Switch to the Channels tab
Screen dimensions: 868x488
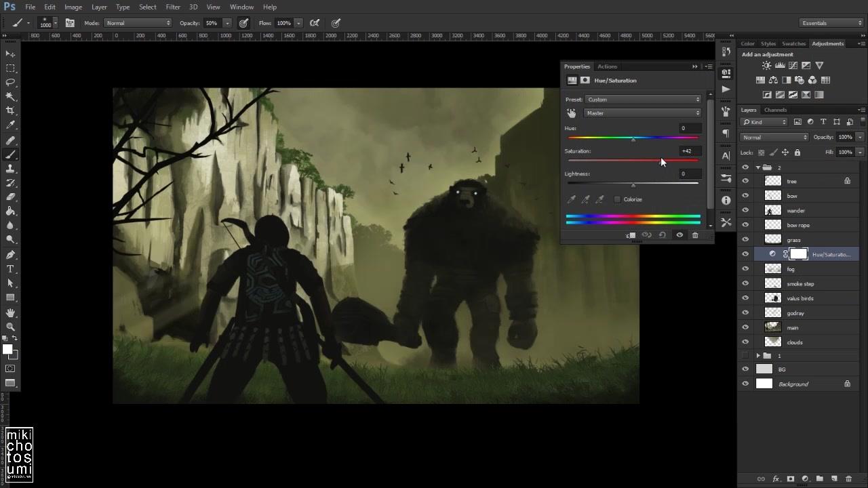click(775, 110)
